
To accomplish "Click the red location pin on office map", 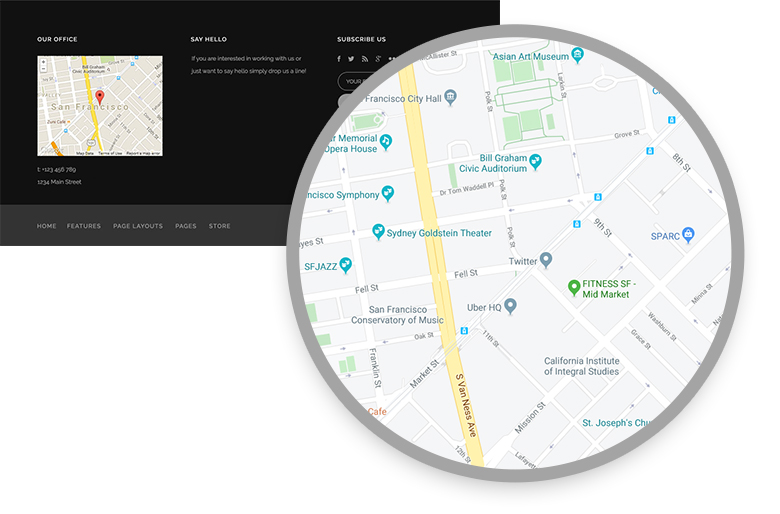I will tap(100, 98).
